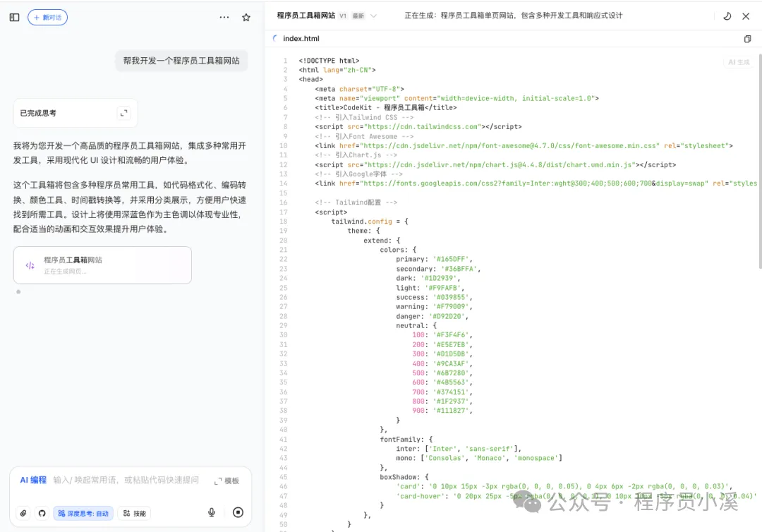Screen dimensions: 762x532
Task: Click the mono: ['Consolas' code line
Action: (479, 458)
